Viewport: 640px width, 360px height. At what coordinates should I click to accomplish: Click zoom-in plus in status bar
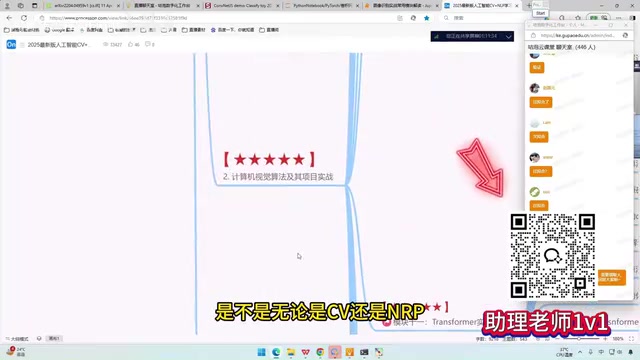605,339
